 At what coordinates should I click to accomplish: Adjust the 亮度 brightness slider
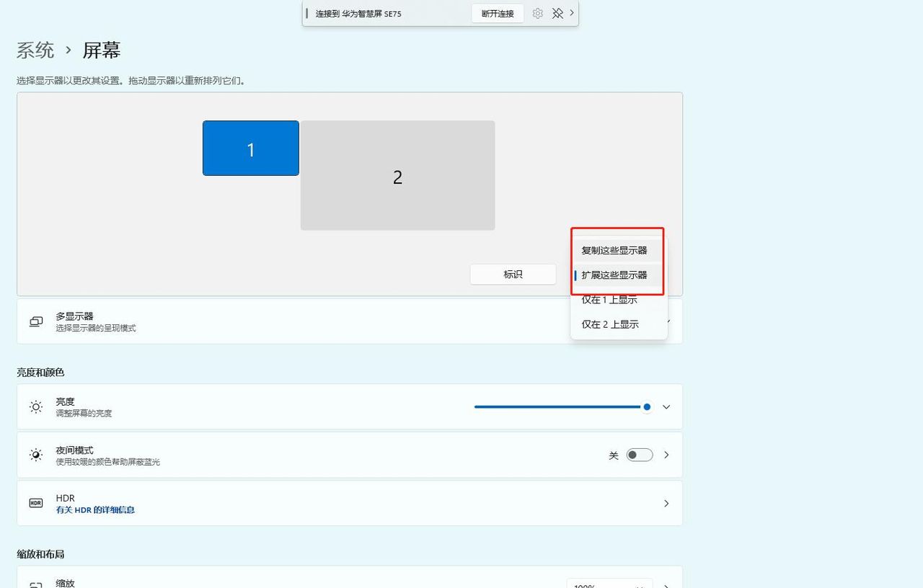click(562, 407)
